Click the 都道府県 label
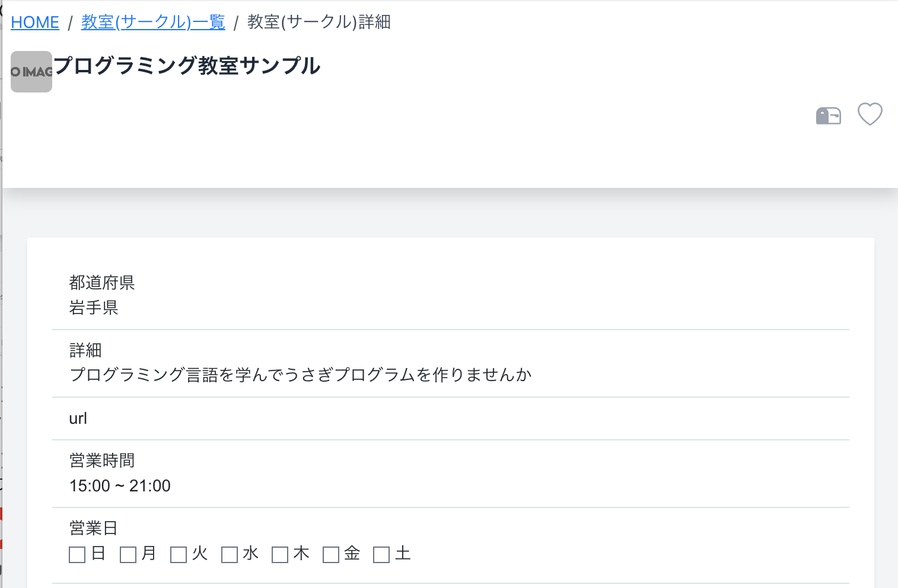898x588 pixels. coord(102,283)
